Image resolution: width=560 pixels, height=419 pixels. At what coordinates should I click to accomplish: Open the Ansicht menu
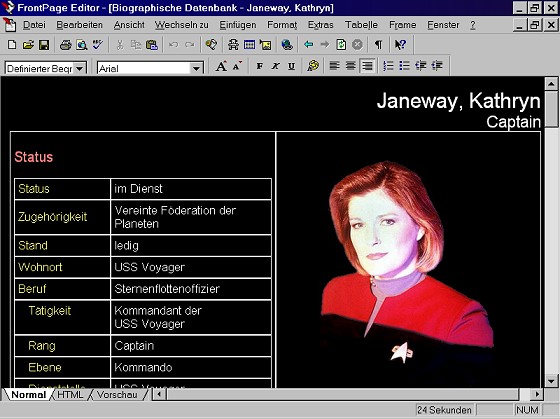pyautogui.click(x=129, y=25)
